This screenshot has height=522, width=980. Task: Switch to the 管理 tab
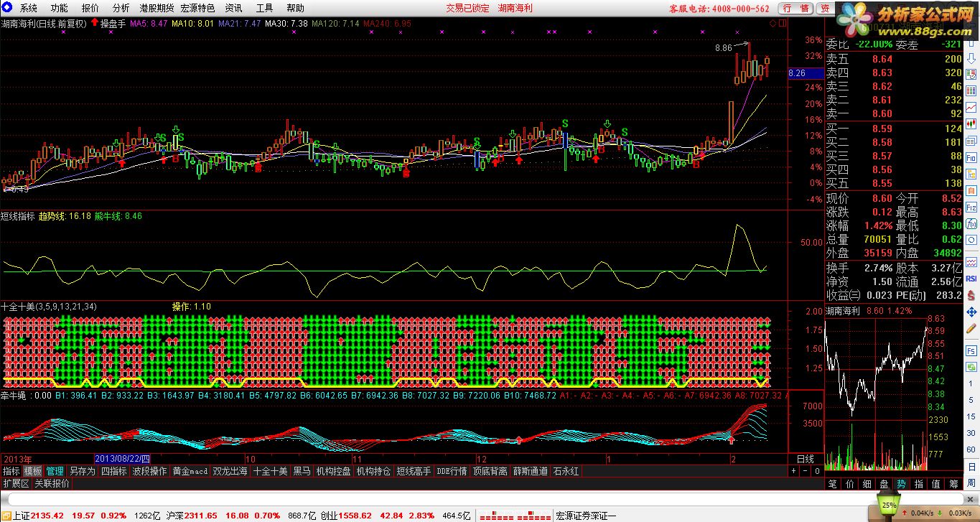[55, 471]
